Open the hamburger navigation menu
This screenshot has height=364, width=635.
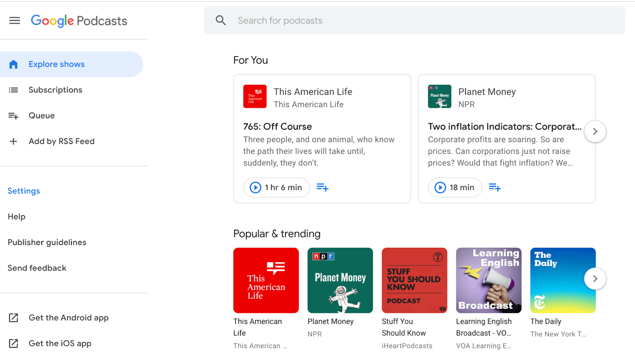pos(14,20)
